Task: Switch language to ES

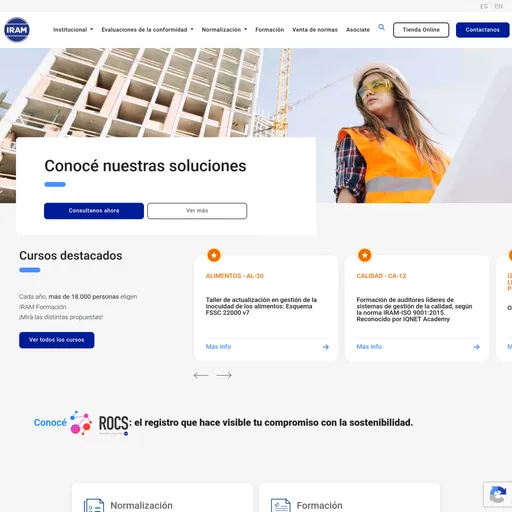Action: [x=484, y=6]
